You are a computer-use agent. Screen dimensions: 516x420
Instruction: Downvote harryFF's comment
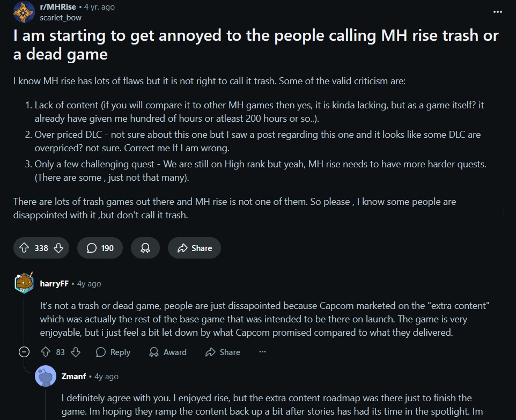(x=76, y=352)
